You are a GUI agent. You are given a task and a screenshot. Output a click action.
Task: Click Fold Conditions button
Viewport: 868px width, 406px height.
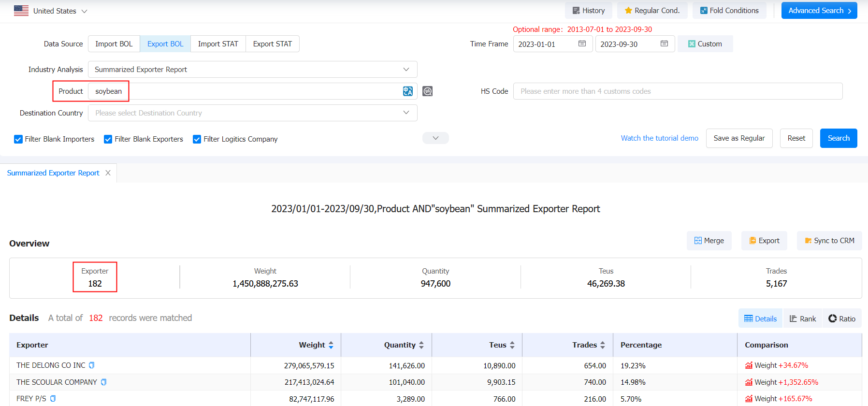point(729,11)
